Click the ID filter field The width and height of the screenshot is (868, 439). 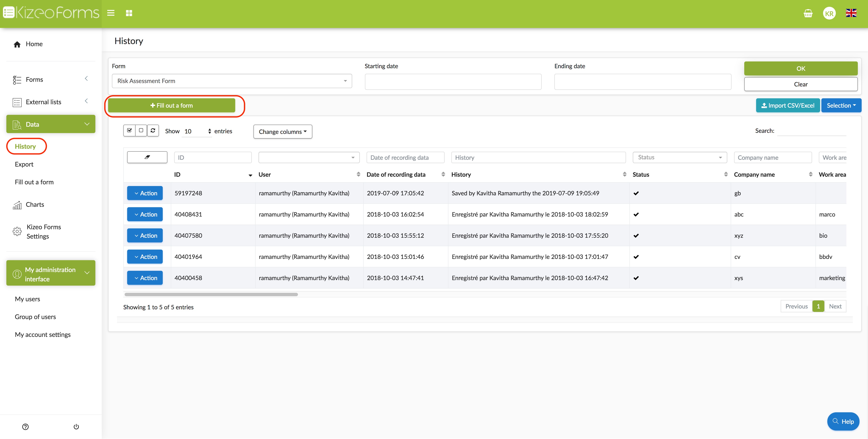tap(213, 158)
